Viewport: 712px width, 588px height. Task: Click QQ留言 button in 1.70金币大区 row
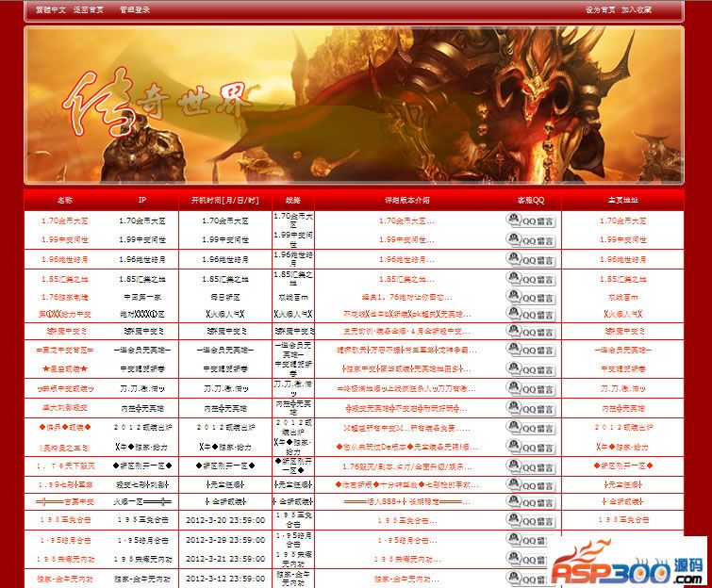coord(530,220)
